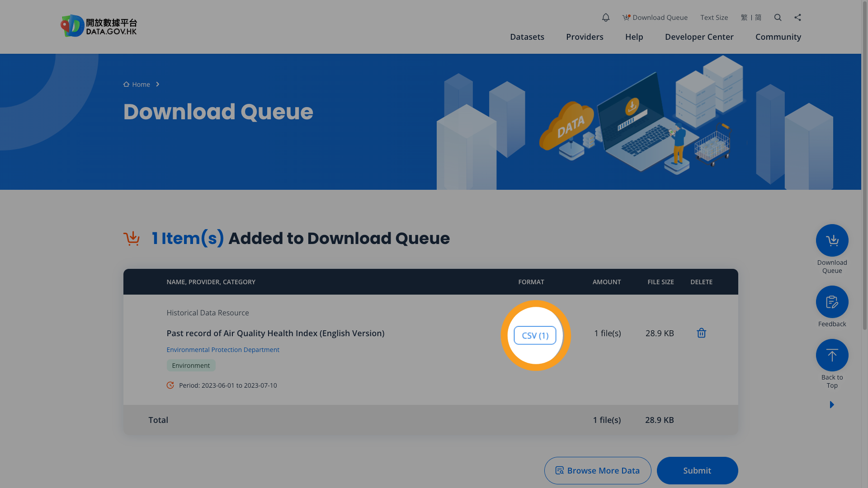Open the CSV (1) format selector
This screenshot has height=488, width=868.
click(x=535, y=335)
